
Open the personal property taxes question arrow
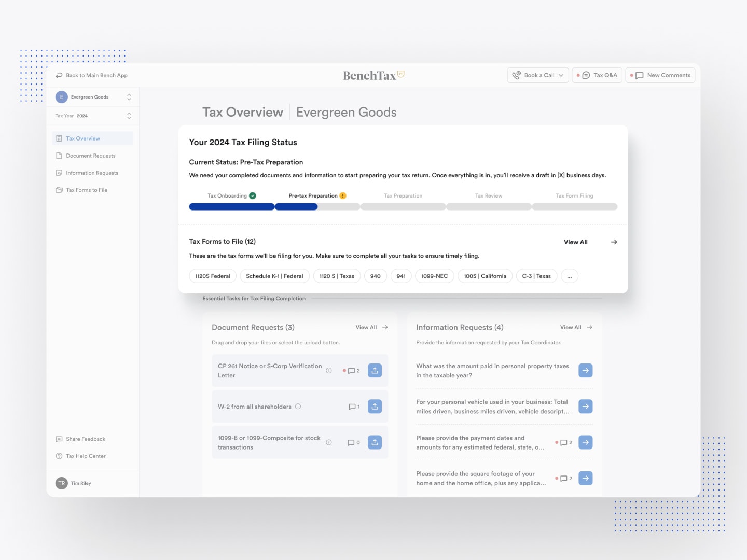(586, 371)
